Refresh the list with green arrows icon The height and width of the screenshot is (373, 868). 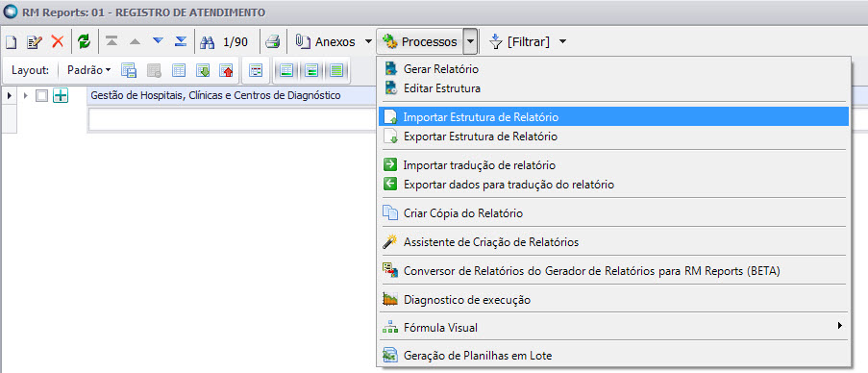coord(84,41)
